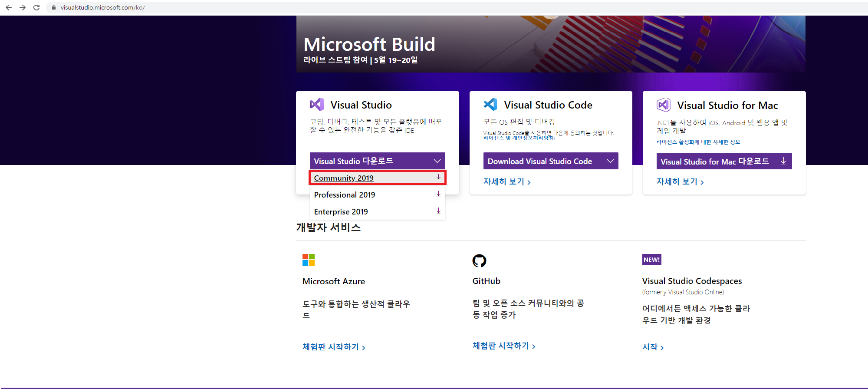Choose Professional 2019 from download list
Image resolution: width=868 pixels, height=389 pixels.
point(378,194)
